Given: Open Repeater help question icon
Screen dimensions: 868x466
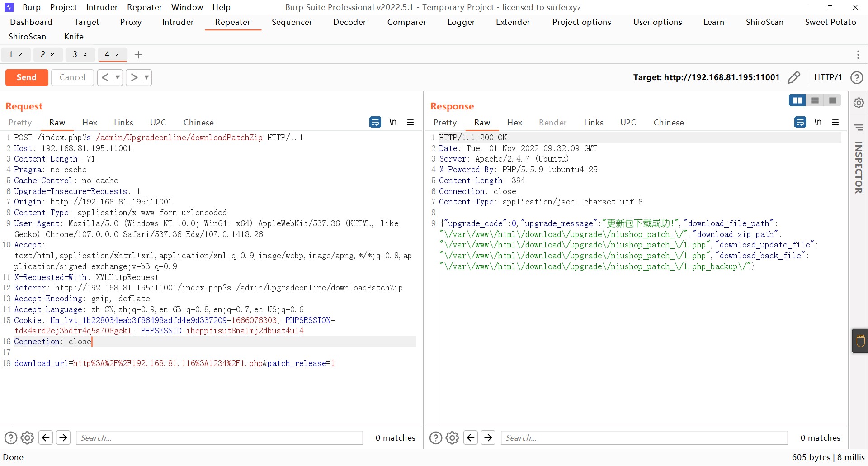Looking at the screenshot, I should pos(857,77).
